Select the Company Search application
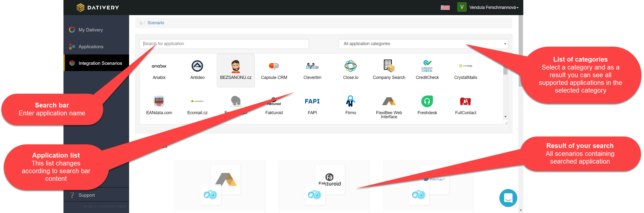The image size is (644, 213). coord(389,71)
